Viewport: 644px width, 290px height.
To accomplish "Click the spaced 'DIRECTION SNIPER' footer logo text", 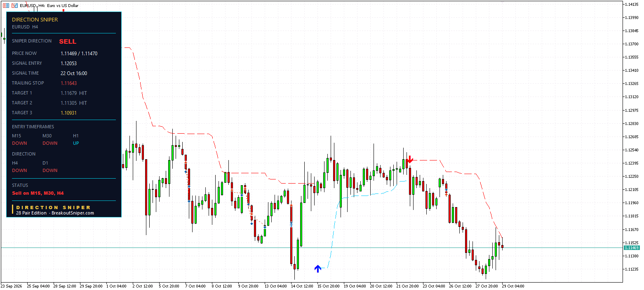I will [x=53, y=207].
